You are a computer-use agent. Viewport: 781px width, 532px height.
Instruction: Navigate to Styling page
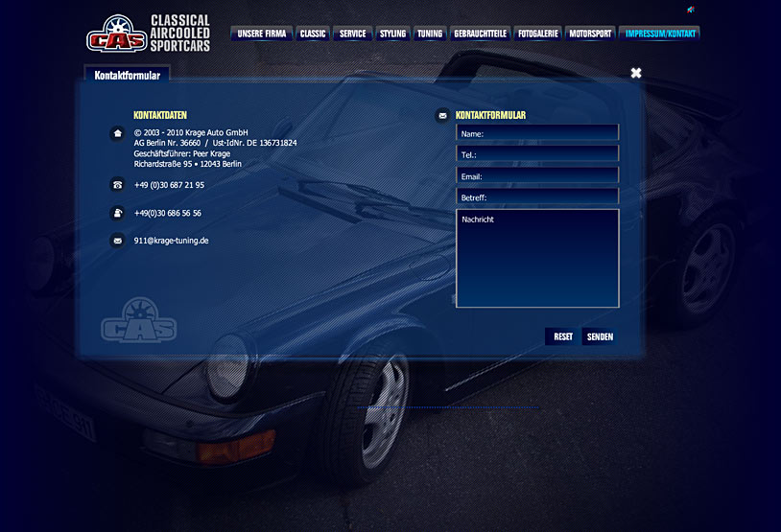click(392, 34)
